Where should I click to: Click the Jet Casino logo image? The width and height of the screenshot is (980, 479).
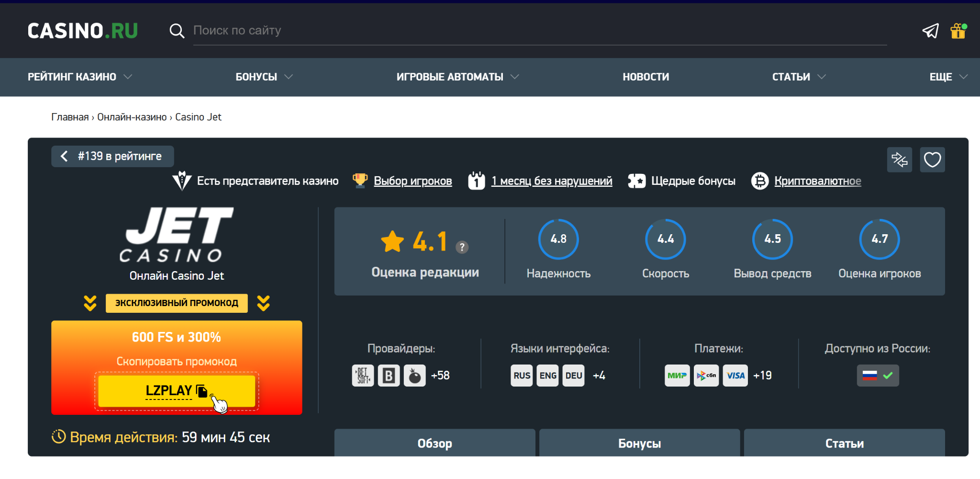click(x=177, y=235)
